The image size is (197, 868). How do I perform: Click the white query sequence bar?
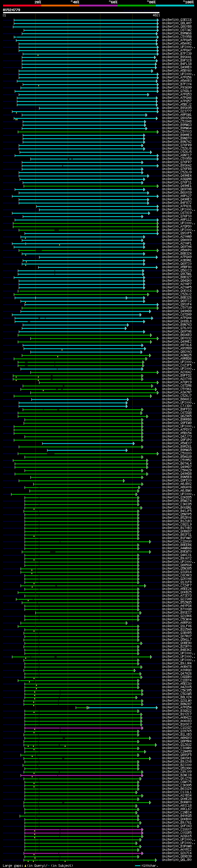[81, 12]
